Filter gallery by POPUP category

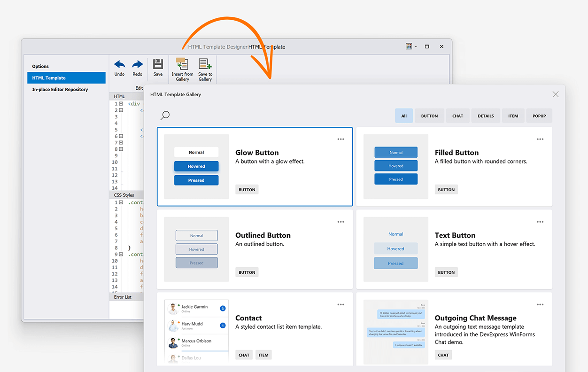[x=539, y=116]
